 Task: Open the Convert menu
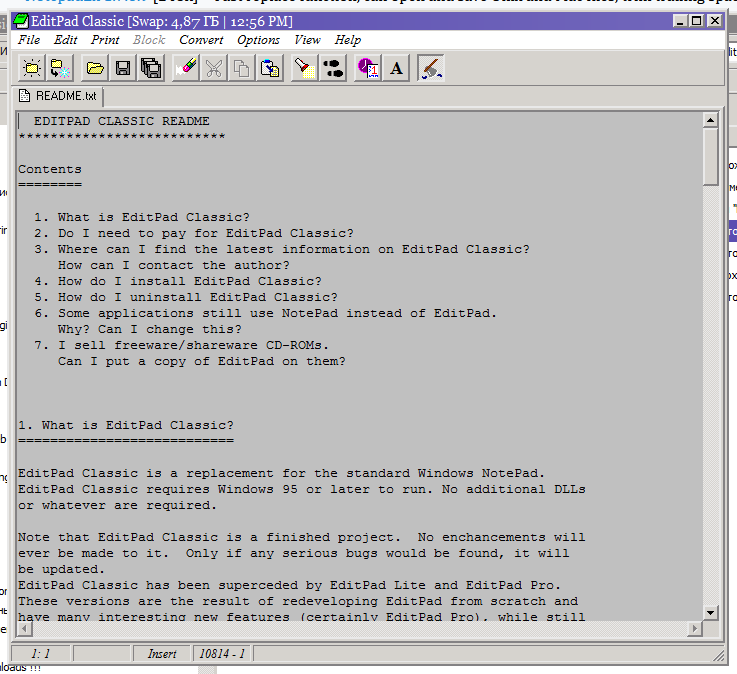coord(201,40)
